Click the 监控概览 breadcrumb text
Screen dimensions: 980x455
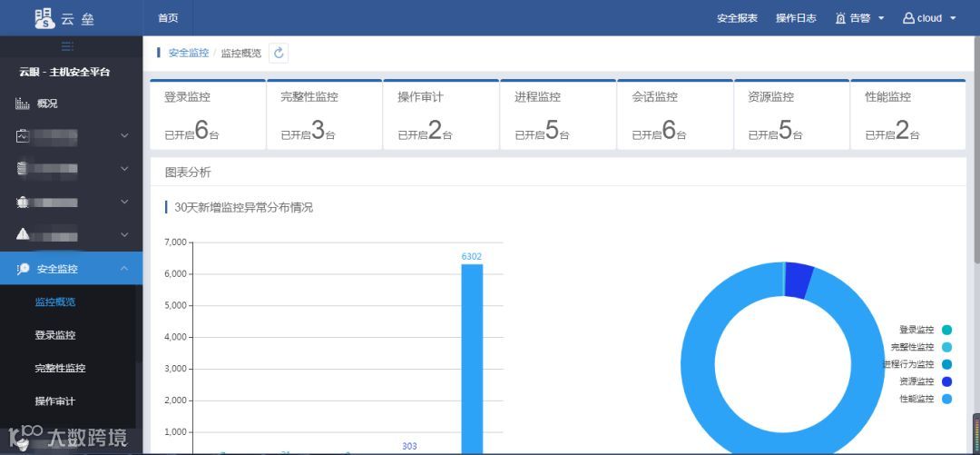pos(241,54)
